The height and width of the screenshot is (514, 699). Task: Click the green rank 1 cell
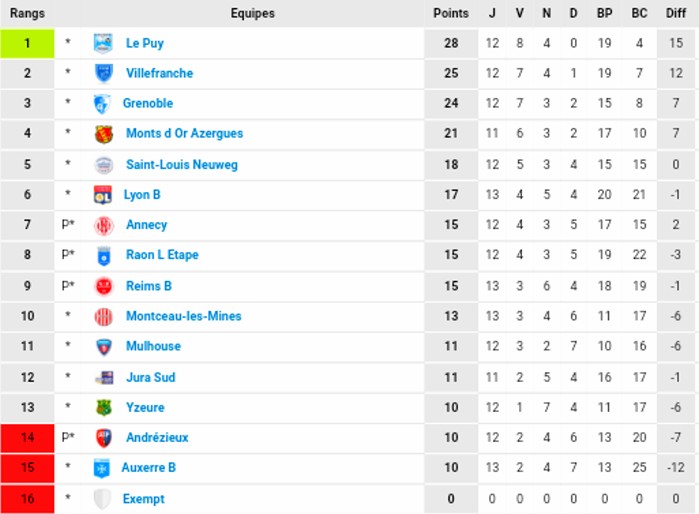click(27, 43)
